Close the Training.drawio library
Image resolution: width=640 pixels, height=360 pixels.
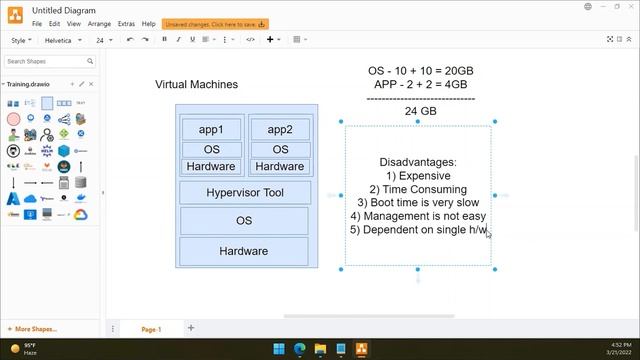pos(91,84)
